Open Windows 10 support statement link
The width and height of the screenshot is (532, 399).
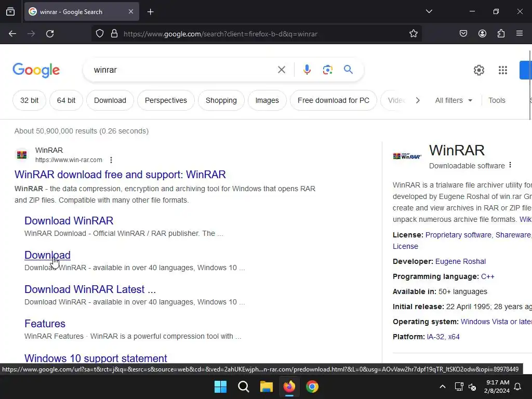click(x=96, y=358)
